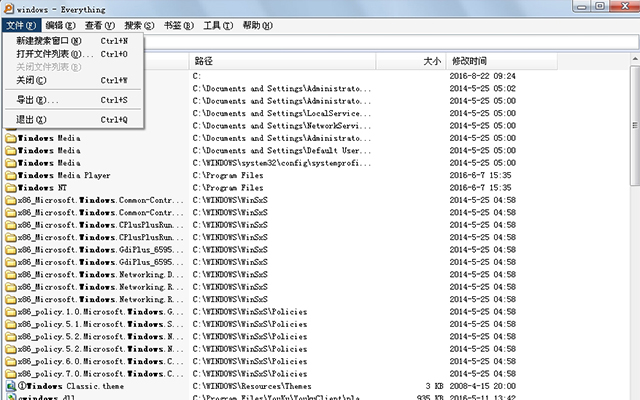Click the vertical scrollbar up arrow

[x=635, y=59]
